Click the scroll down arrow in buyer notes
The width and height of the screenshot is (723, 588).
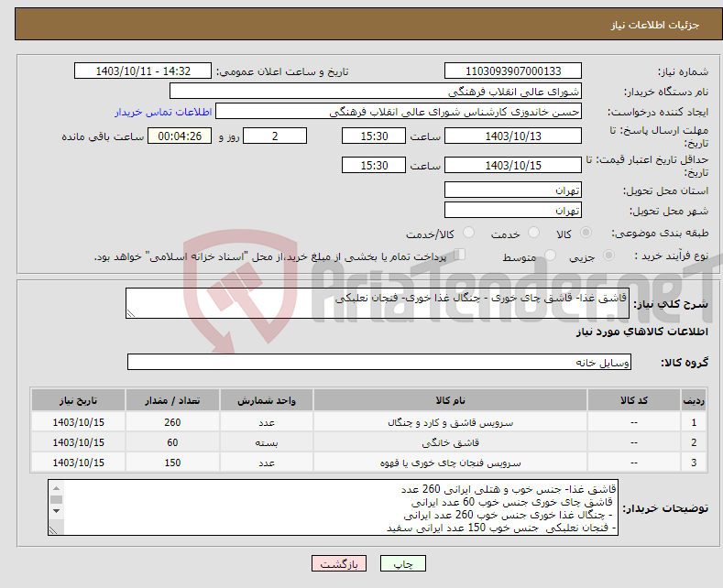click(56, 510)
